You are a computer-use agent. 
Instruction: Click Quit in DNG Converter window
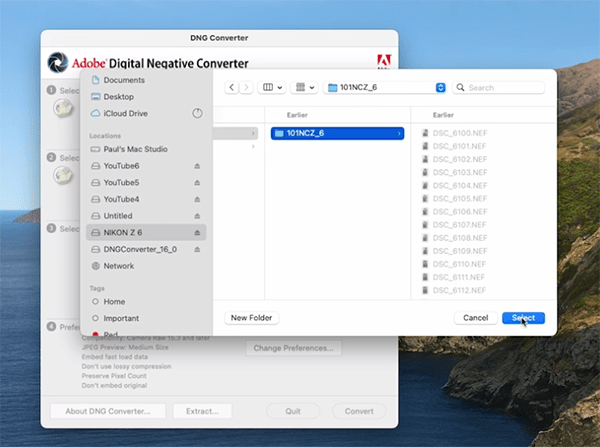pos(293,411)
